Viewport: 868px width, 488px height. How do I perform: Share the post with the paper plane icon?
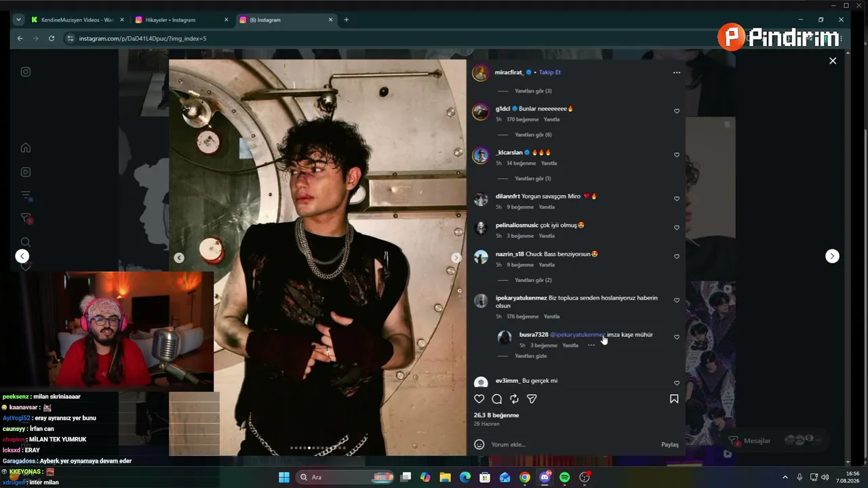532,399
